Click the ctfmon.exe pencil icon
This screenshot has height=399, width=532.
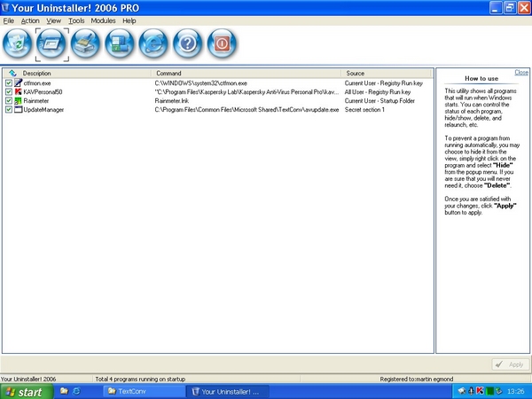pyautogui.click(x=19, y=82)
